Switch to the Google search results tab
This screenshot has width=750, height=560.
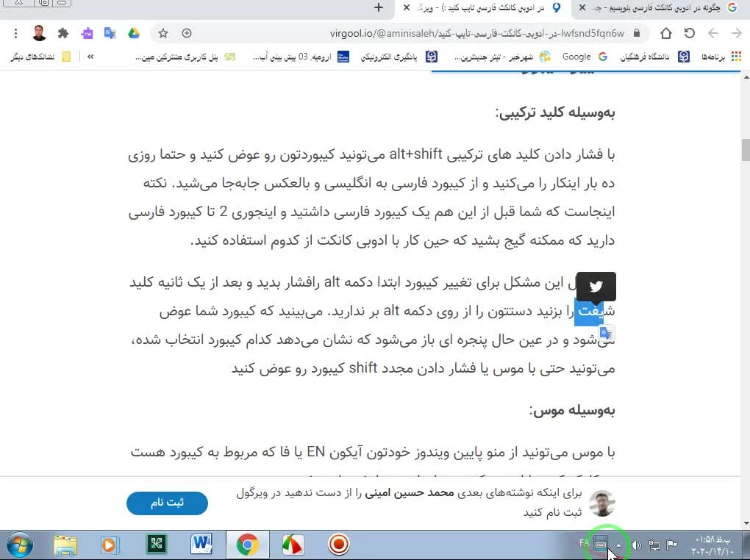[x=662, y=8]
